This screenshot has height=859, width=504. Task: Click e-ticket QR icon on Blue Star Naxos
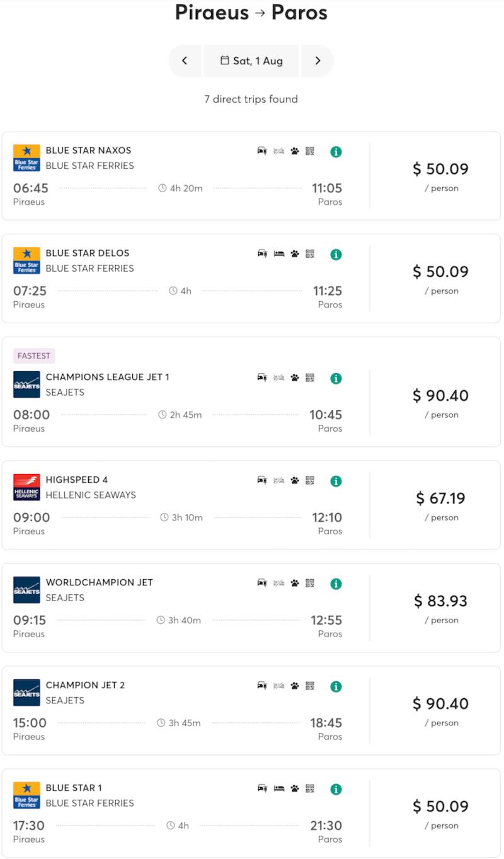pyautogui.click(x=310, y=151)
